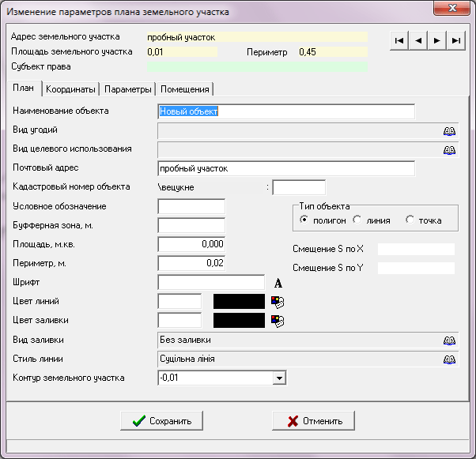The height and width of the screenshot is (459, 476).
Task: Select the линия object type
Action: [357, 220]
